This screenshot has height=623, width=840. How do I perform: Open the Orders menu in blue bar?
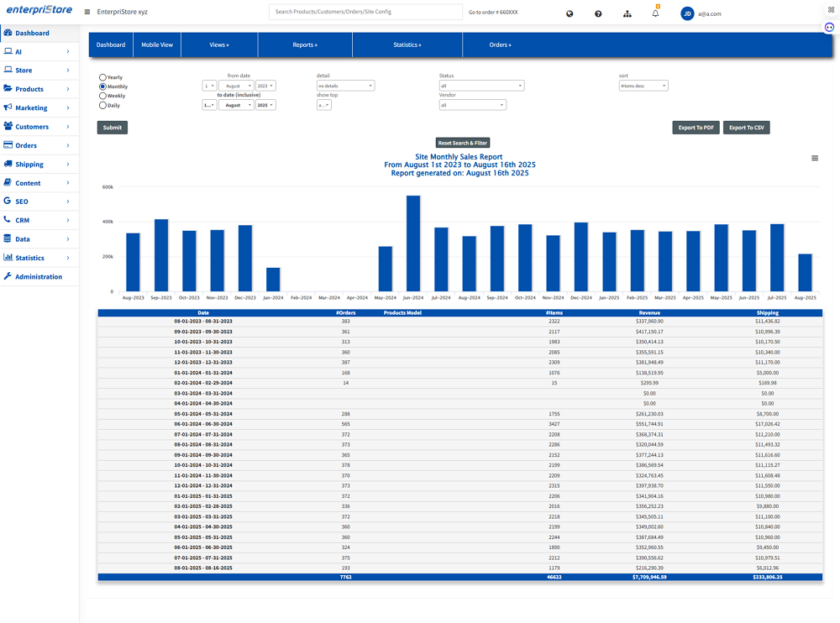(500, 45)
